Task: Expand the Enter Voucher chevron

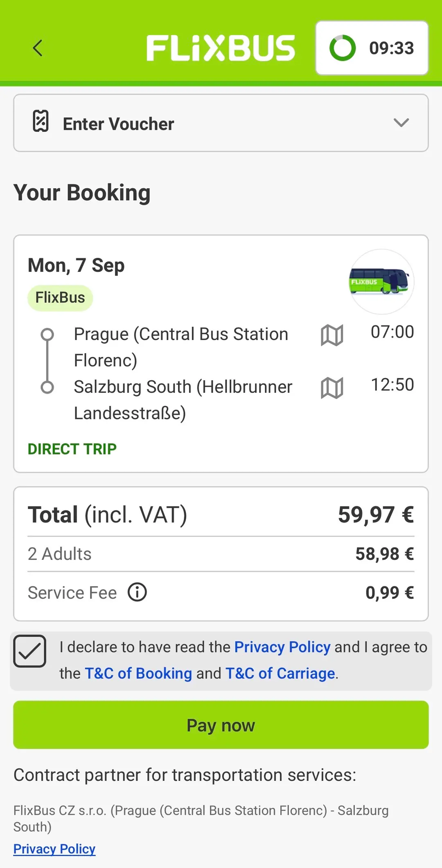Action: click(x=401, y=122)
